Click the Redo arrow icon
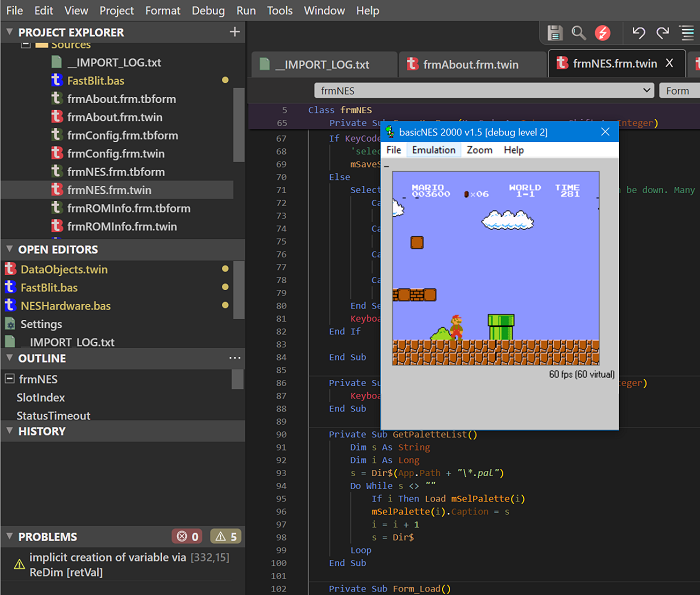The image size is (700, 595). (662, 33)
